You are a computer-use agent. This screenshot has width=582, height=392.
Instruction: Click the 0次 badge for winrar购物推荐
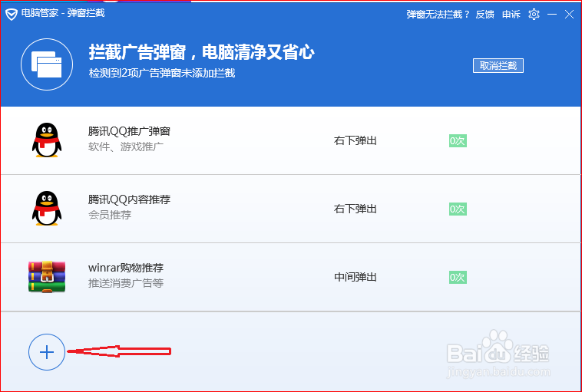(x=458, y=278)
